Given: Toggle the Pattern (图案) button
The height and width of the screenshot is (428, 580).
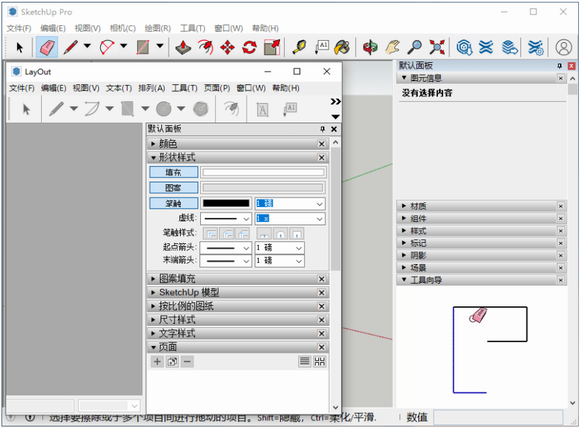Looking at the screenshot, I should pyautogui.click(x=173, y=188).
